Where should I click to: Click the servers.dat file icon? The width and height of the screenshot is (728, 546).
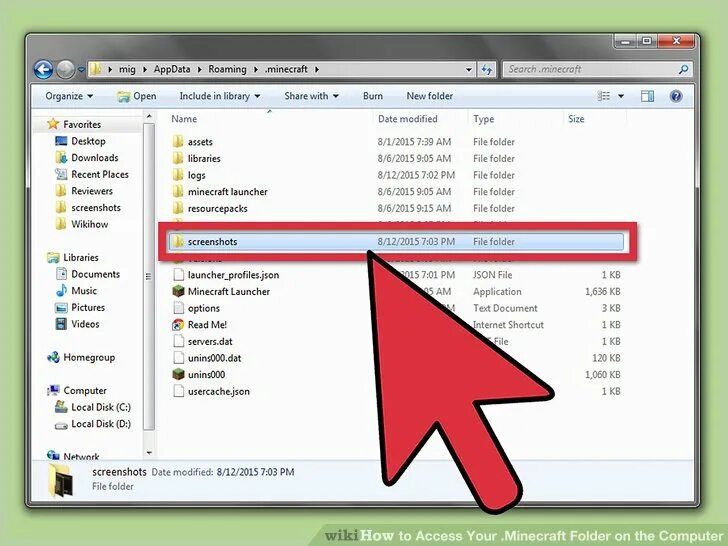coord(178,341)
